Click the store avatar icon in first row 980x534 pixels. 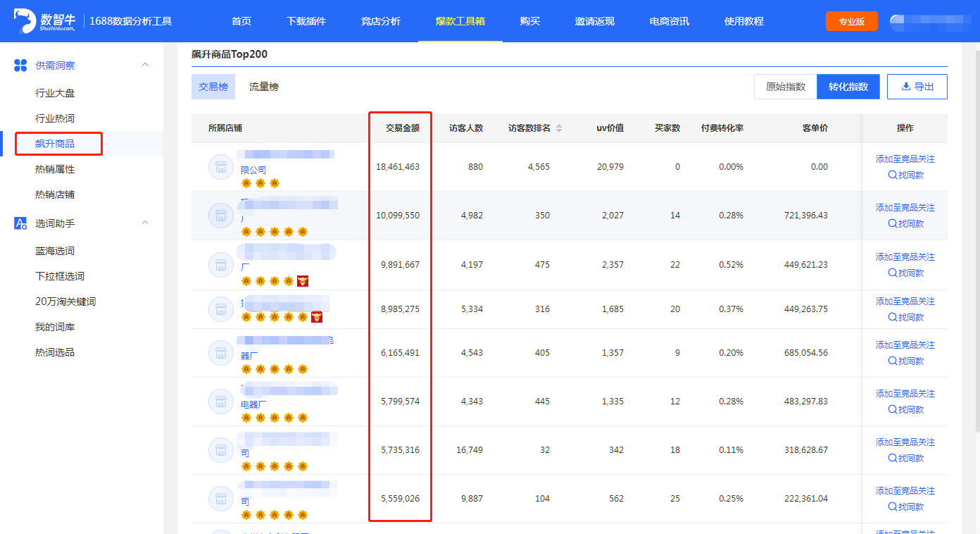220,167
